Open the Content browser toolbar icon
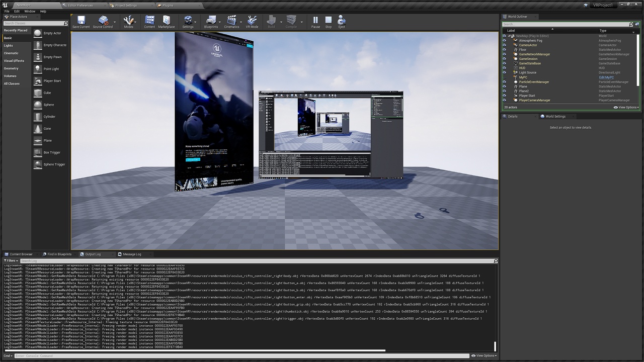This screenshot has height=362, width=644. [x=149, y=21]
